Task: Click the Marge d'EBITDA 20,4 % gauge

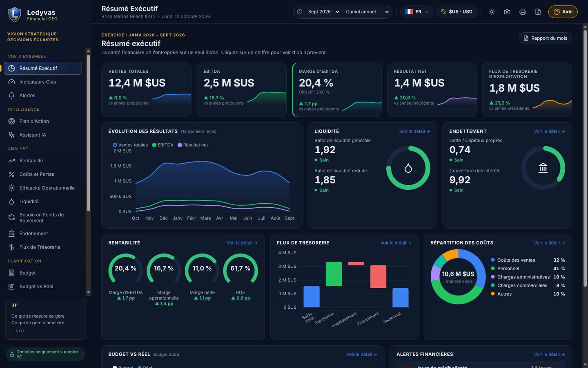Action: 125,269
